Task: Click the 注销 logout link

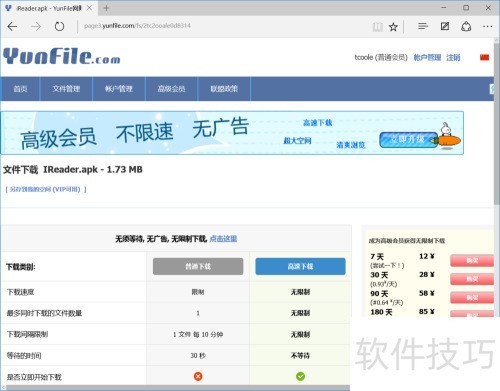Action: click(x=453, y=57)
